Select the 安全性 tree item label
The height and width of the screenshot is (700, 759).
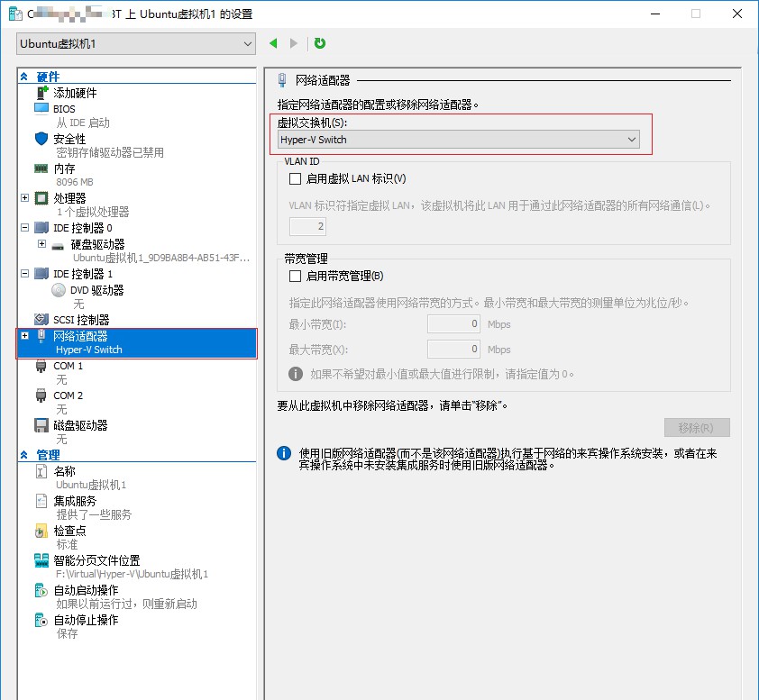pyautogui.click(x=69, y=139)
